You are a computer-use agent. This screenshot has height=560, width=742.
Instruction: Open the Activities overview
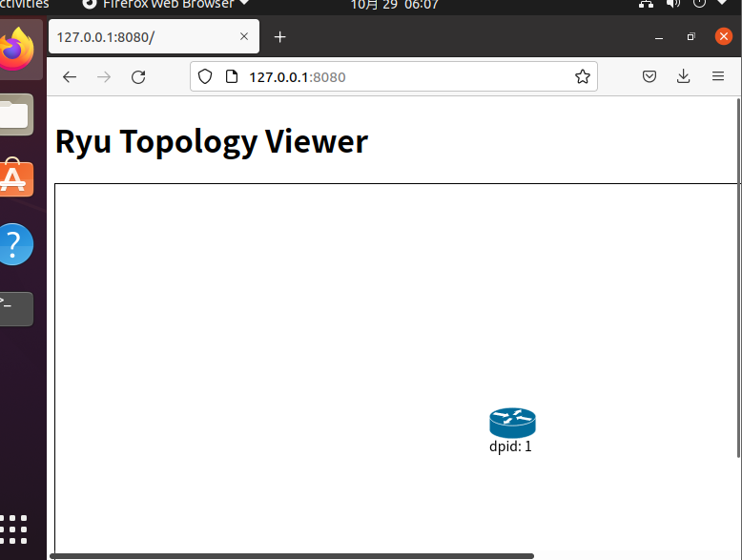pos(24,4)
